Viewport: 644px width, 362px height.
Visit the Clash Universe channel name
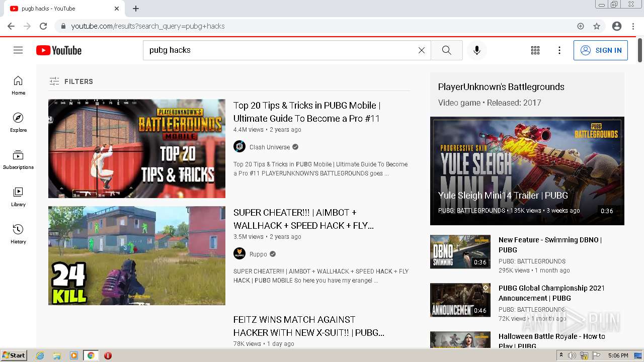coord(270,147)
